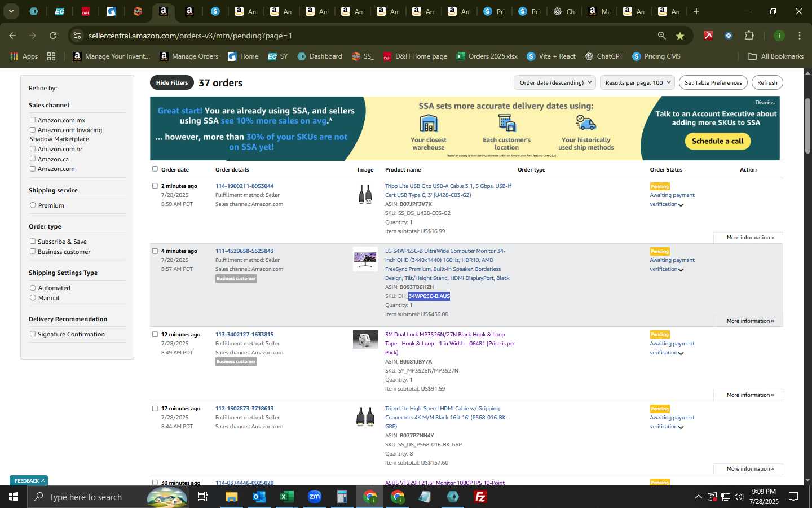Open the Windows Start menu
Screen dimensions: 812x508
tap(14, 497)
